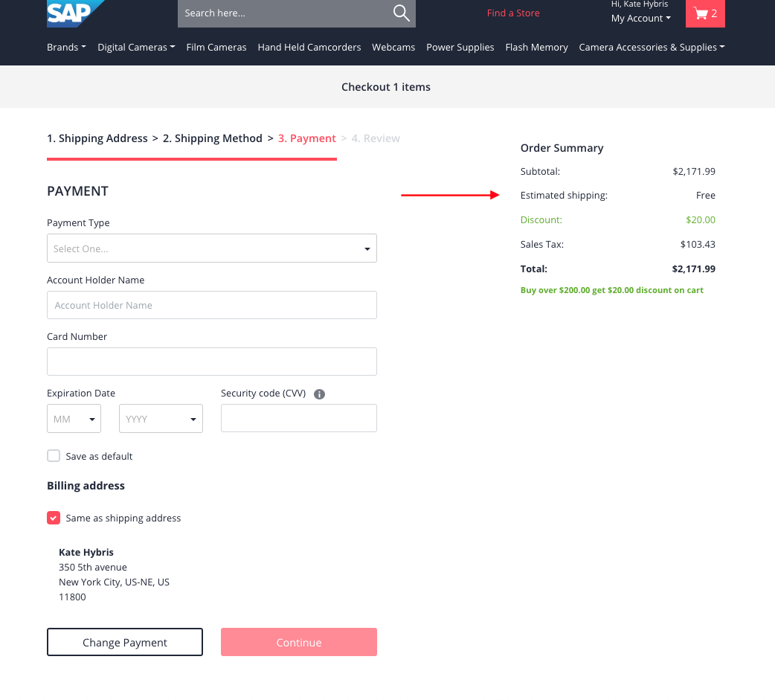Select the Review checkout step

click(376, 138)
